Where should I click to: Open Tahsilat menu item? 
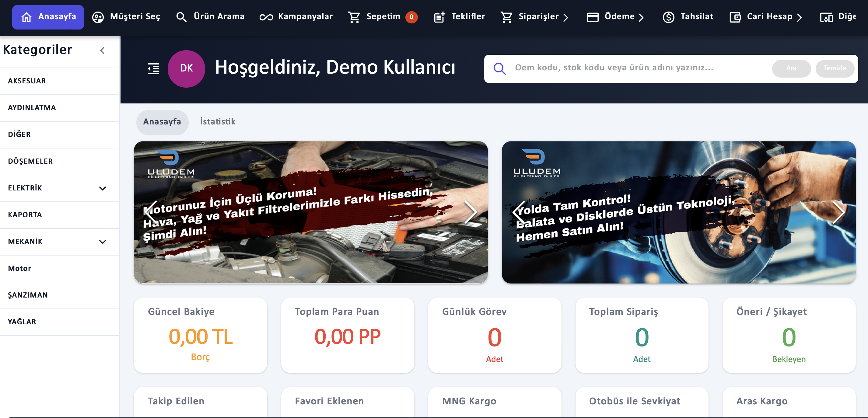(688, 17)
